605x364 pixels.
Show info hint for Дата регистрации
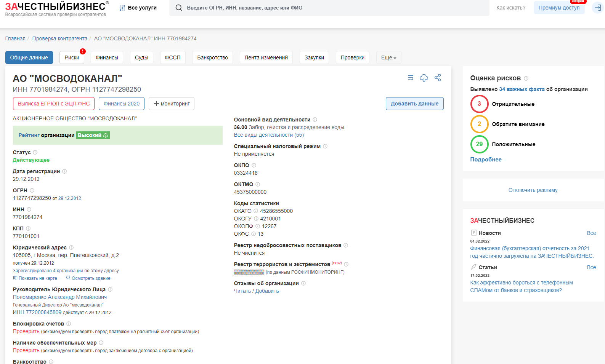coord(64,171)
